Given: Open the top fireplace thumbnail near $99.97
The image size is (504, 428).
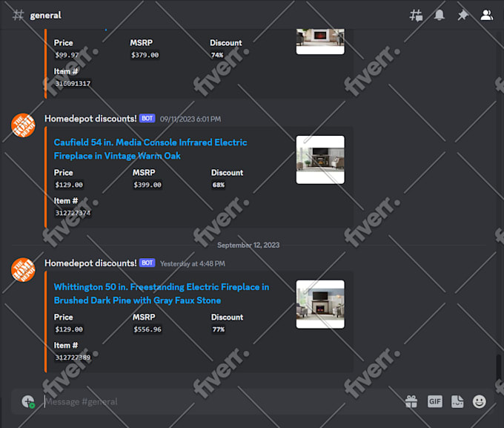Looking at the screenshot, I should (x=320, y=42).
